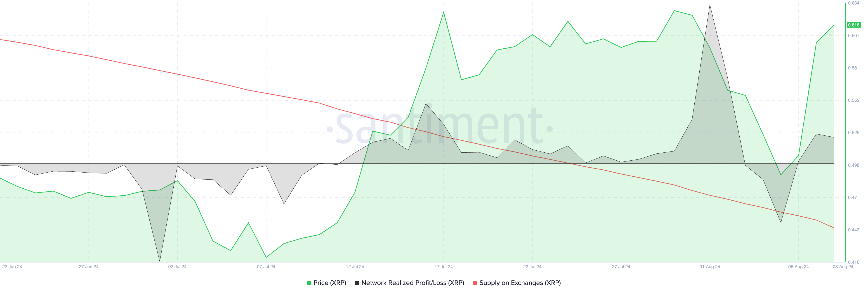The width and height of the screenshot is (868, 294).
Task: Click the 0.443 y-axis value
Action: (x=854, y=230)
